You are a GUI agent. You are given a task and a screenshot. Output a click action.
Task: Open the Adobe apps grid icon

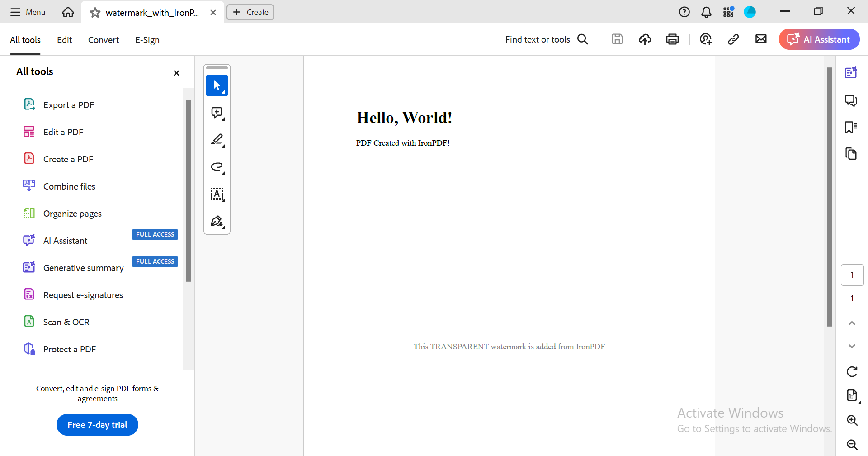pos(728,12)
